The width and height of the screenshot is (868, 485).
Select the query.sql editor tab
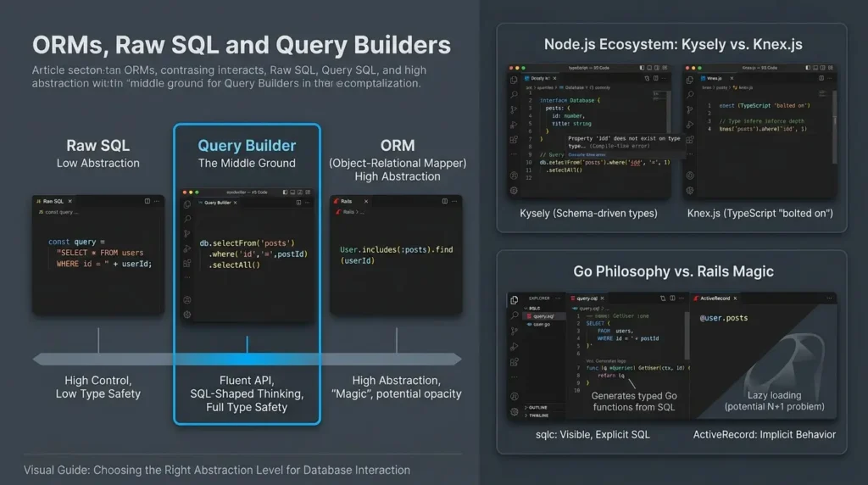pos(587,298)
